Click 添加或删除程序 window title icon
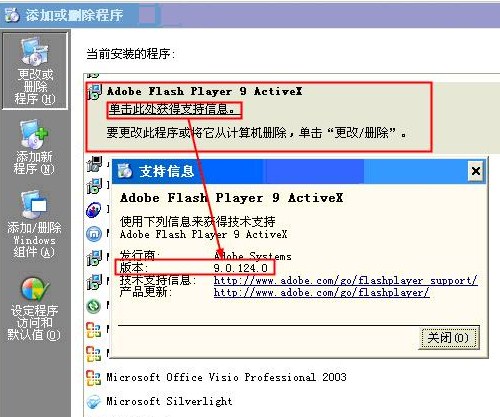 pos(12,15)
